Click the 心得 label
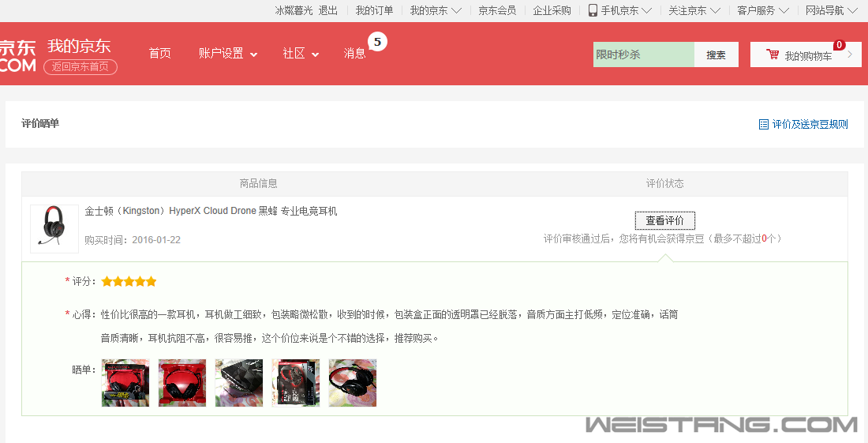Screen dimensions: 868x443 (84, 314)
